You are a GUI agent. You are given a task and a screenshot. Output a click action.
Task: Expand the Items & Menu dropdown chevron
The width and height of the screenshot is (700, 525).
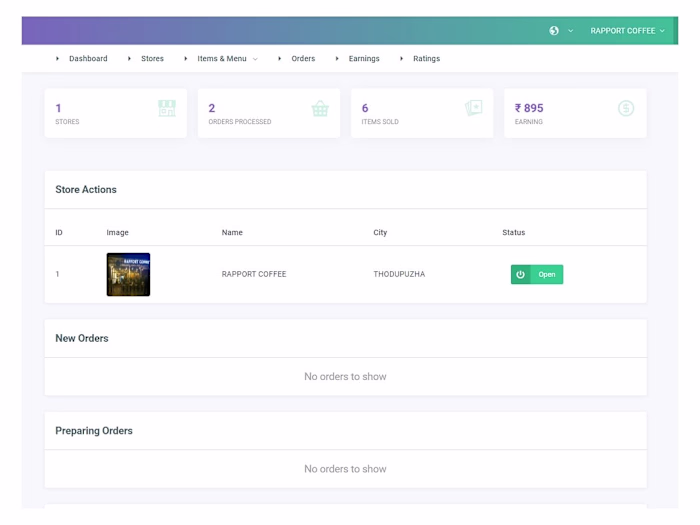(255, 59)
